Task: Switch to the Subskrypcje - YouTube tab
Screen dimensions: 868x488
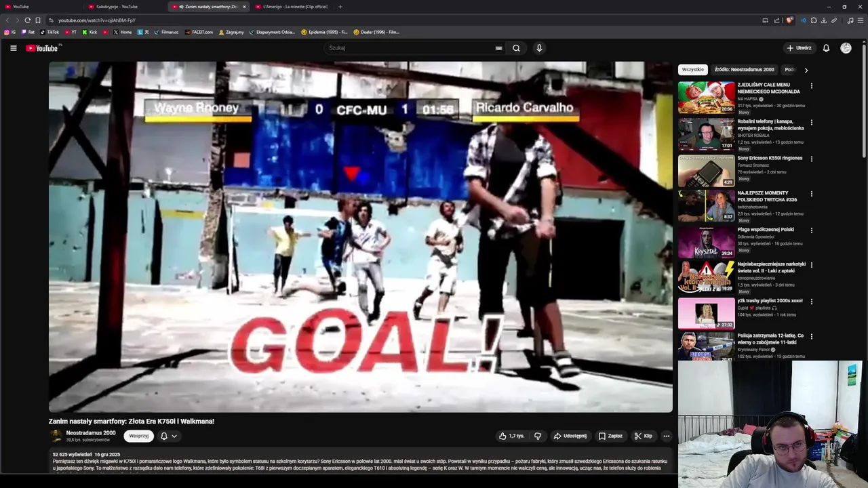Action: click(x=125, y=7)
